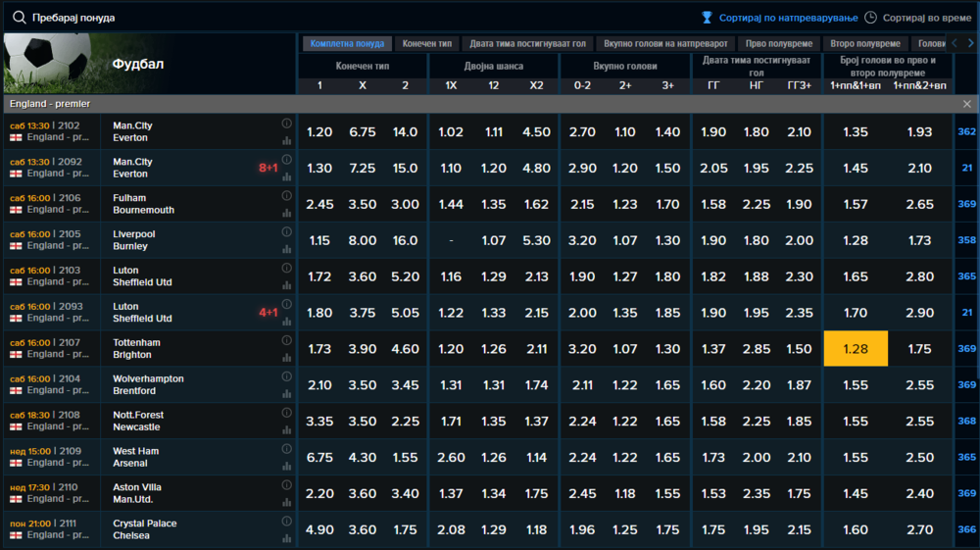Open statistics chart icon for Crystal Palace Chelsea
This screenshot has height=550, width=980.
point(286,538)
